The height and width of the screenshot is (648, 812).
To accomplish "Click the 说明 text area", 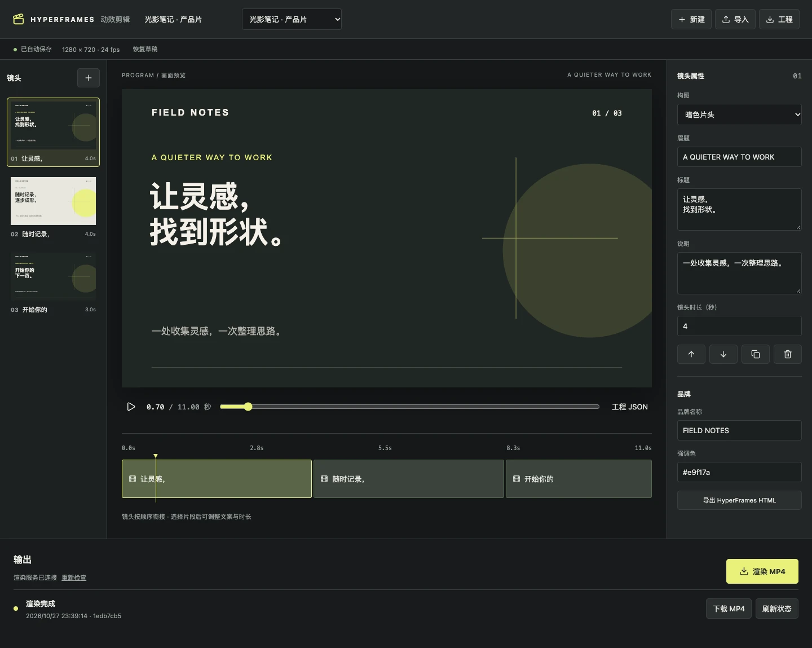I will click(x=739, y=273).
